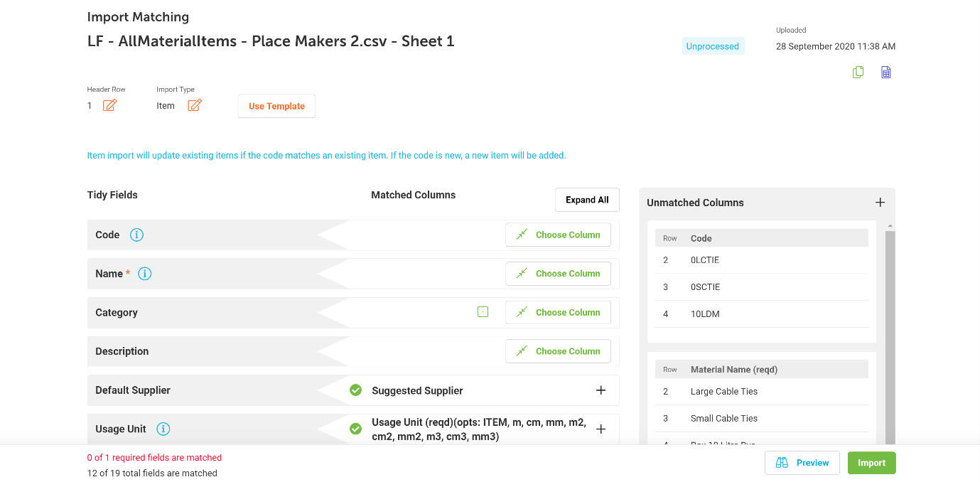Show info icon next to Usage Unit

coord(163,429)
